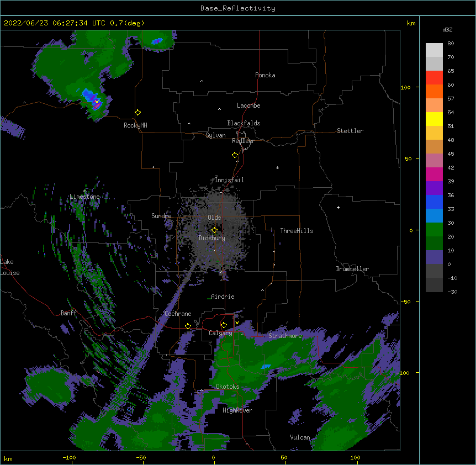Click the legend value 65
476x465 pixels.
click(451, 71)
